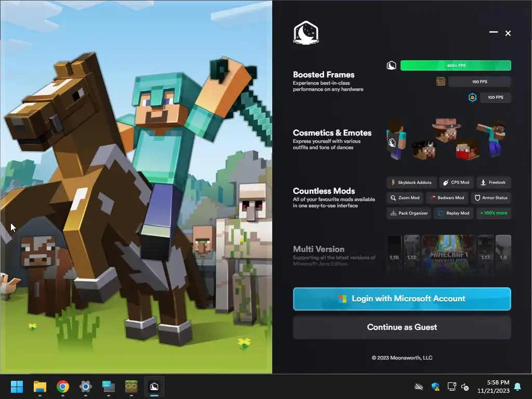Screen dimensions: 532x399
Task: Close the Lunar Client launcher window
Action: (x=508, y=33)
